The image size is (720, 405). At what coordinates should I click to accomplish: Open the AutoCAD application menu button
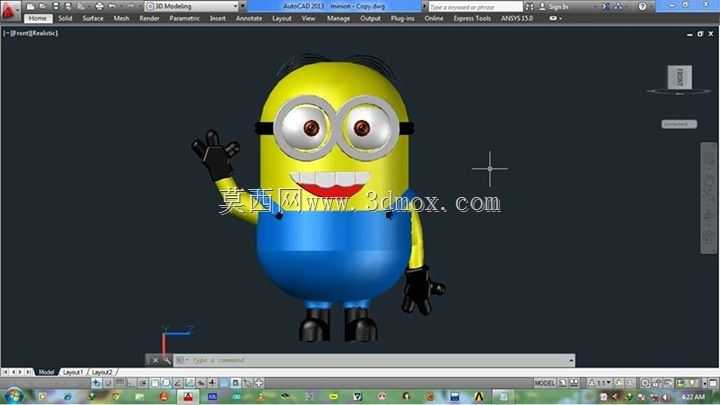coord(10,11)
